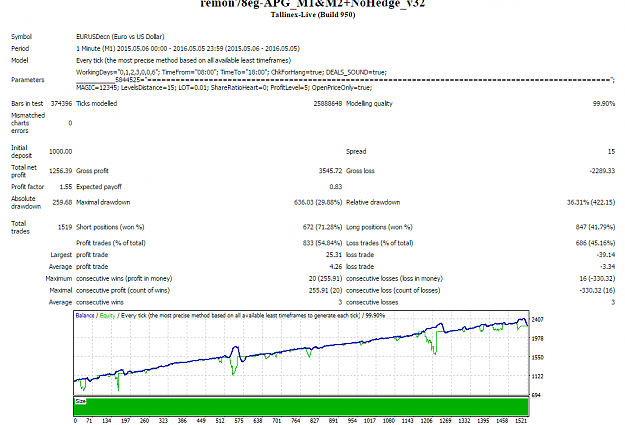Click the 'Model' label
Viewport: 625px width, 425px height.
20,61
